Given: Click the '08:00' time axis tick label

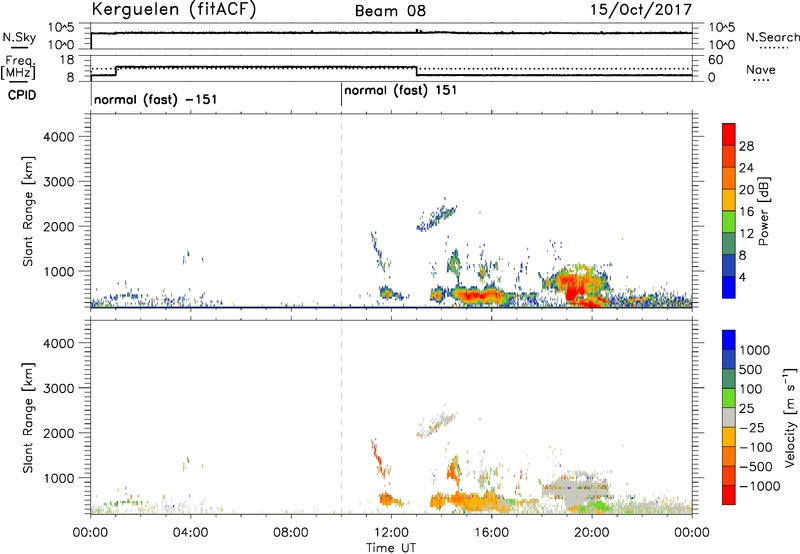Looking at the screenshot, I should (291, 533).
